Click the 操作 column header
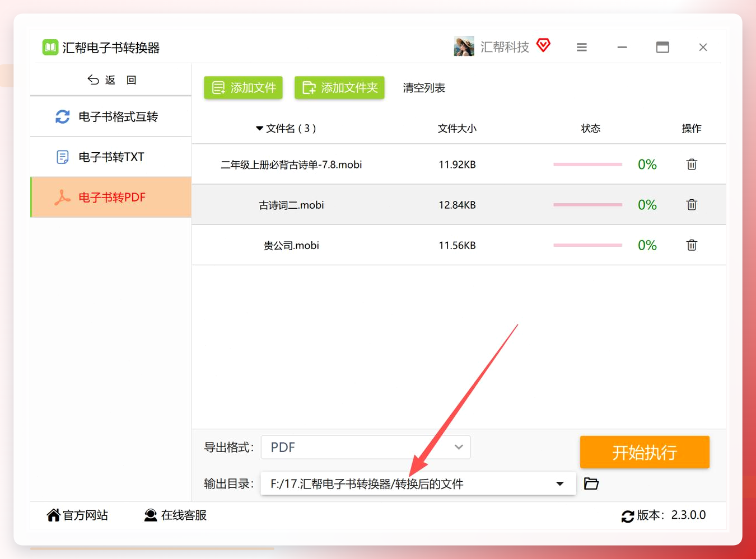Image resolution: width=756 pixels, height=559 pixels. pyautogui.click(x=692, y=129)
